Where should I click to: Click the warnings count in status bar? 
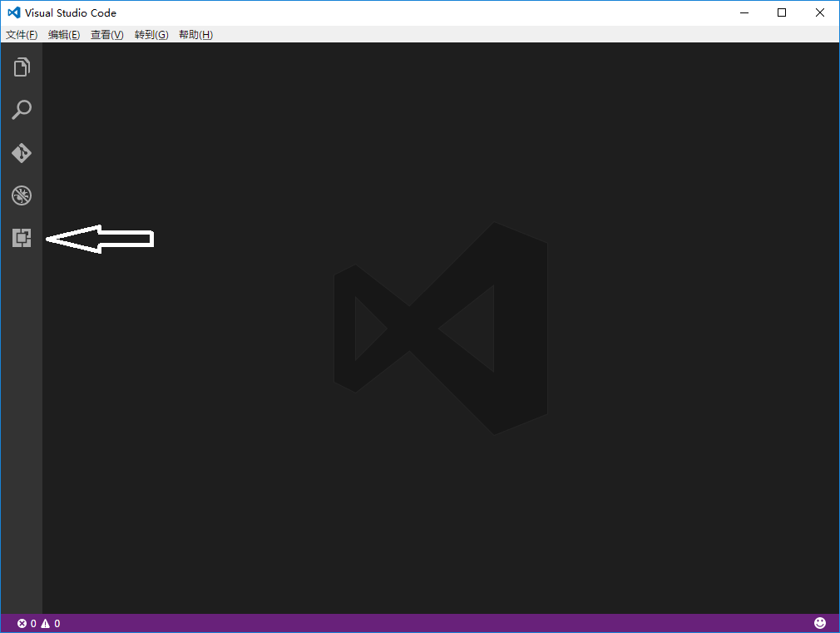(51, 623)
